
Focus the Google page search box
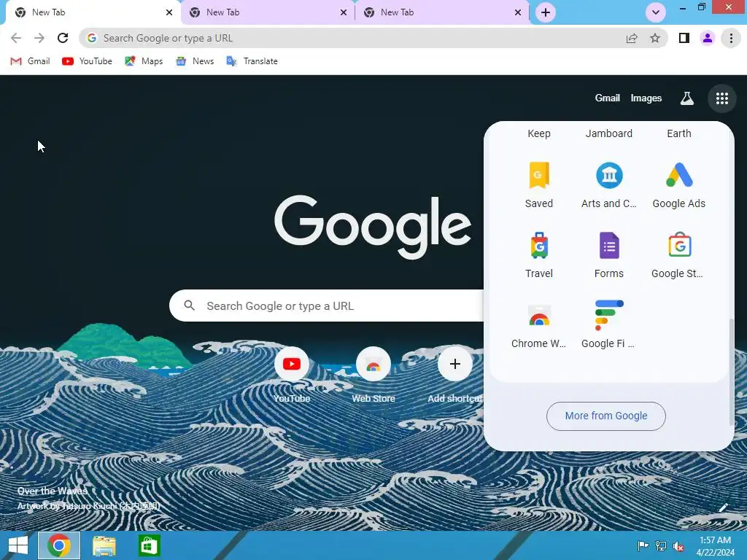pos(327,306)
